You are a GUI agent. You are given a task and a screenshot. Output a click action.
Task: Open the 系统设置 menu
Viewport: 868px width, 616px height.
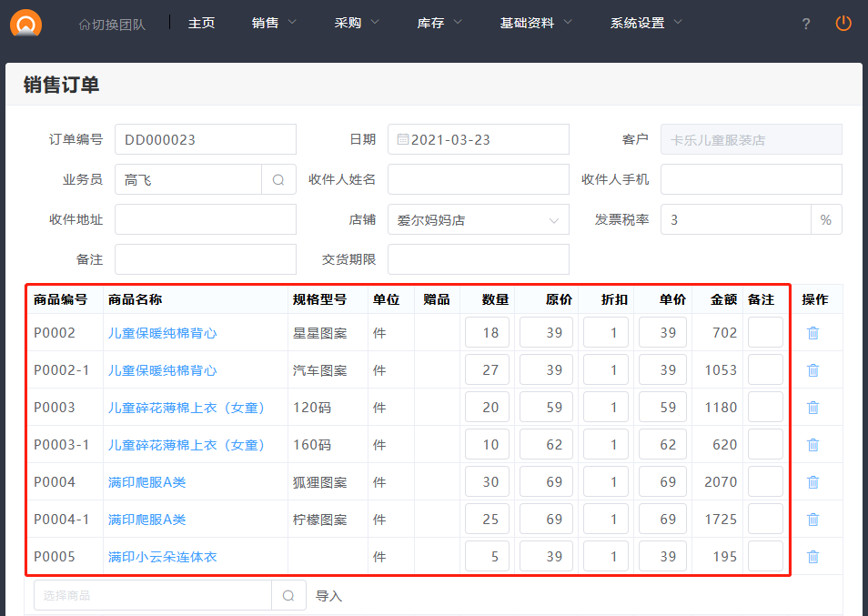[646, 23]
